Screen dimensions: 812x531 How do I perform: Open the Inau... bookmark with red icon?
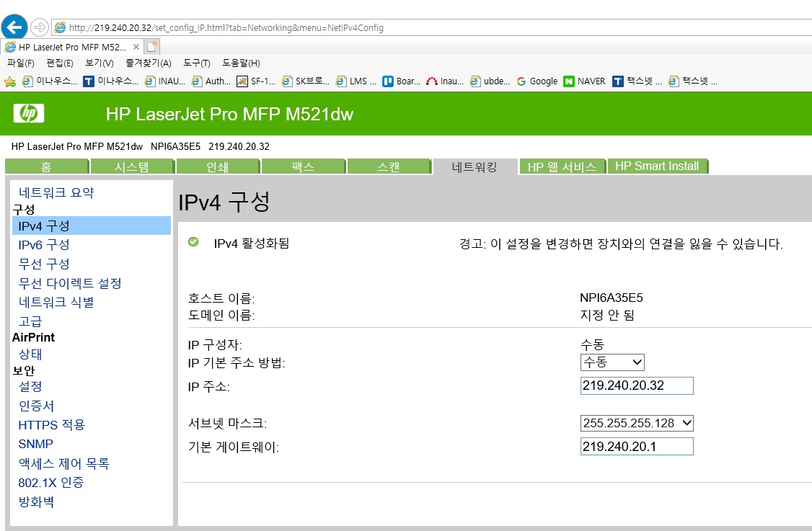(x=445, y=81)
